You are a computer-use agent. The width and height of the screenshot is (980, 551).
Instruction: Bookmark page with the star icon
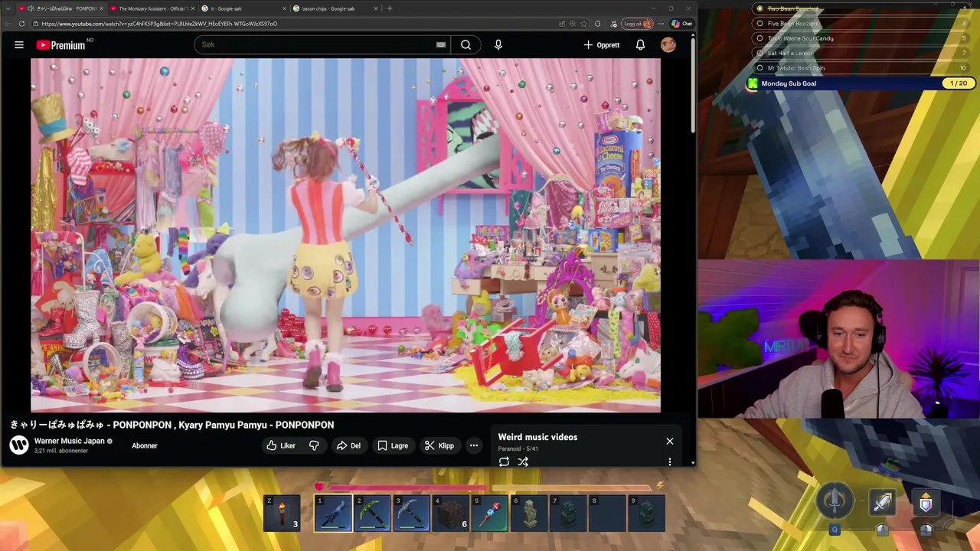coord(583,24)
